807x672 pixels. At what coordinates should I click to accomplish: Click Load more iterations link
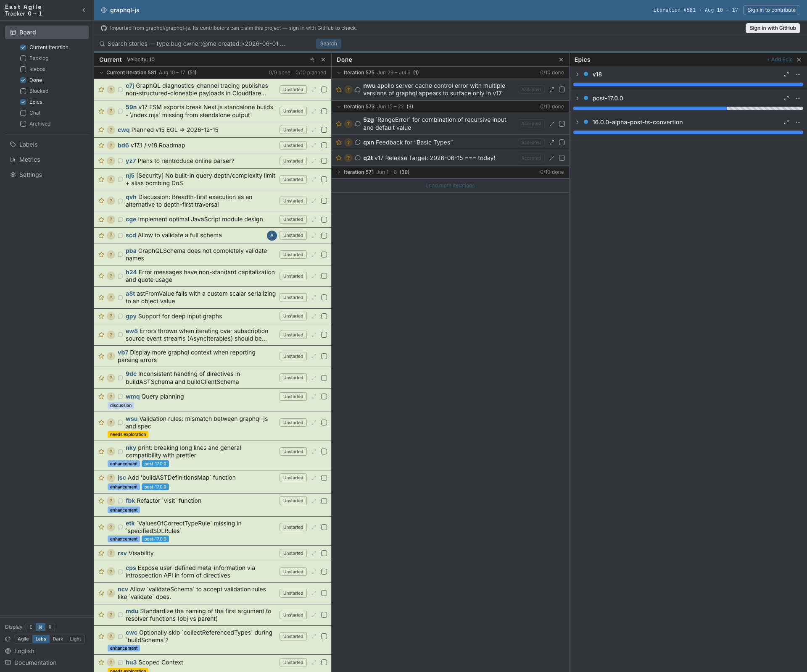click(x=450, y=186)
